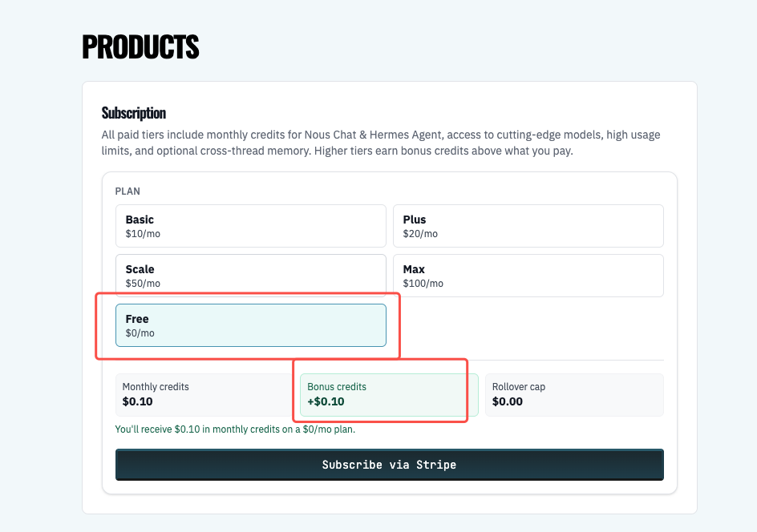Click the $50/mo price text
The height and width of the screenshot is (532, 757).
[x=144, y=284]
